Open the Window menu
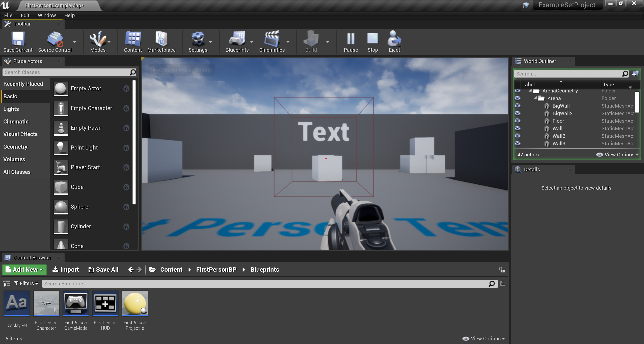The image size is (644, 344). pos(46,15)
